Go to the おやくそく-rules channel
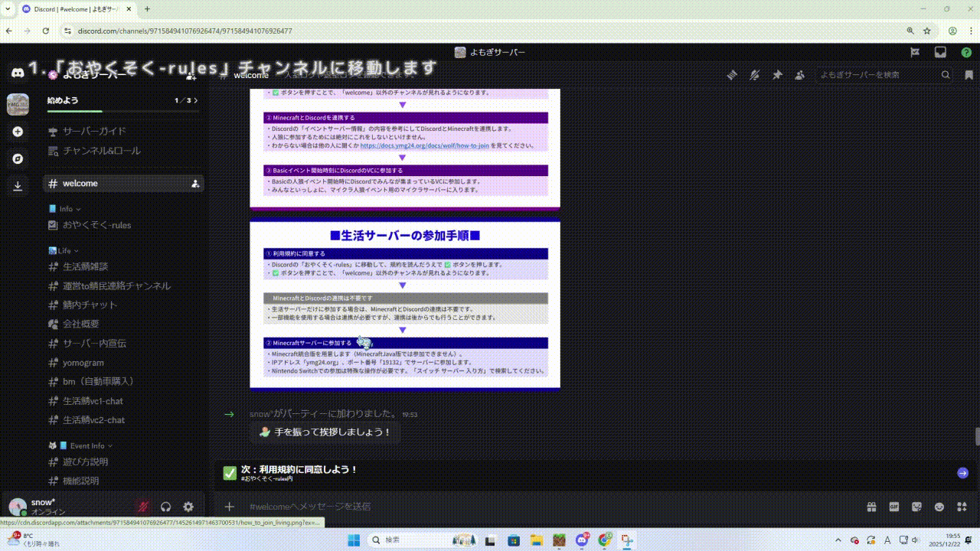This screenshot has width=980, height=551. coord(124,225)
